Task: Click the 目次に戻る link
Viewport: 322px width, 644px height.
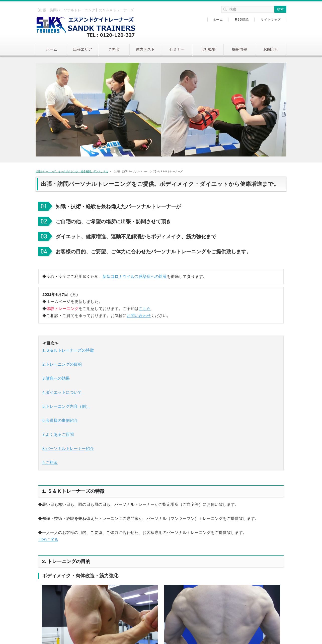Action: (x=48, y=539)
